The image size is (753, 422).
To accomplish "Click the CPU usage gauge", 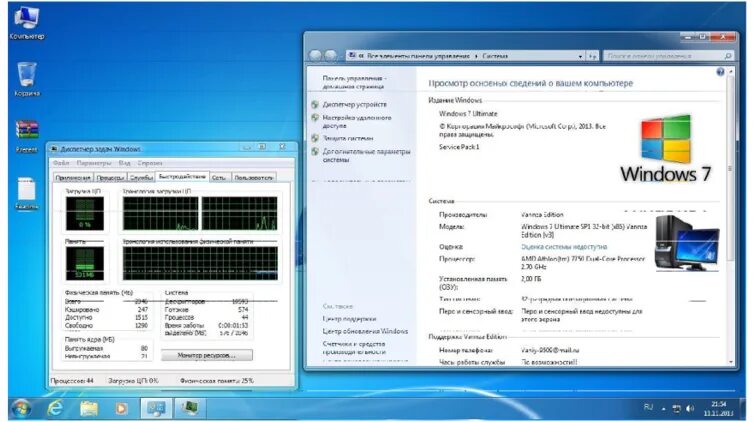I will click(85, 214).
